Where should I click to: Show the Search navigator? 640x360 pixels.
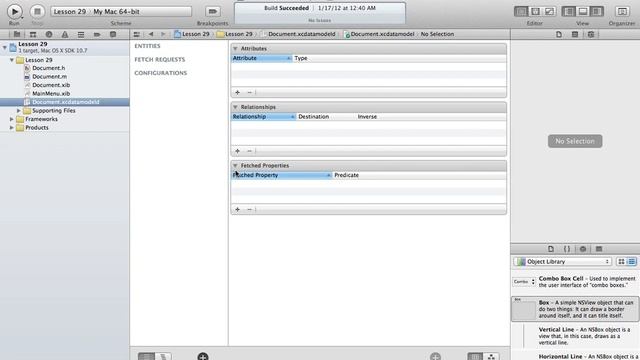pyautogui.click(x=49, y=34)
